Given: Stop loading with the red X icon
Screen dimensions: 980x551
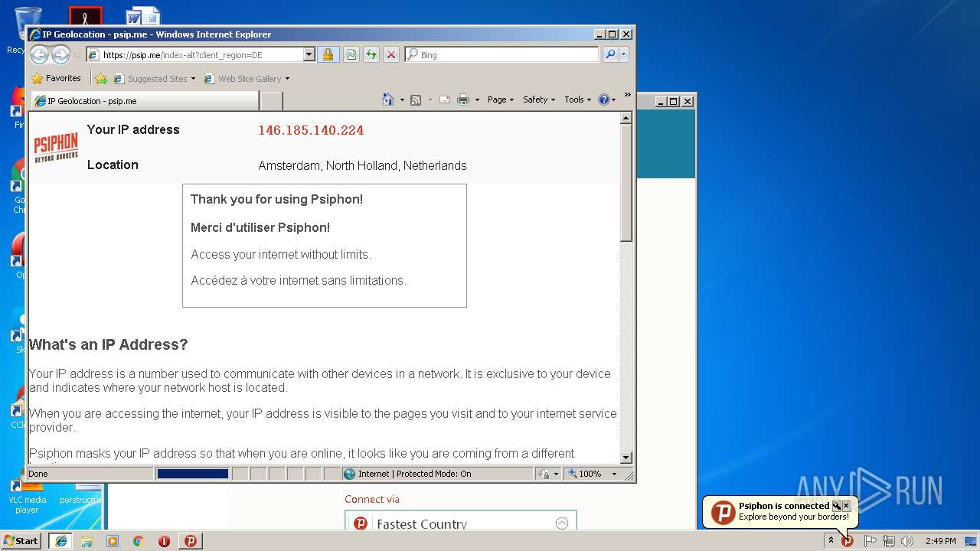Looking at the screenshot, I should pos(391,54).
